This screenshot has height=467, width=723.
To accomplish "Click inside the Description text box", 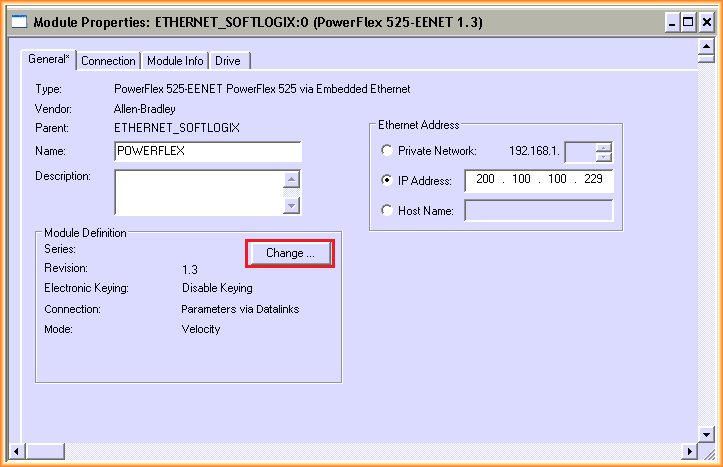I will pyautogui.click(x=198, y=191).
